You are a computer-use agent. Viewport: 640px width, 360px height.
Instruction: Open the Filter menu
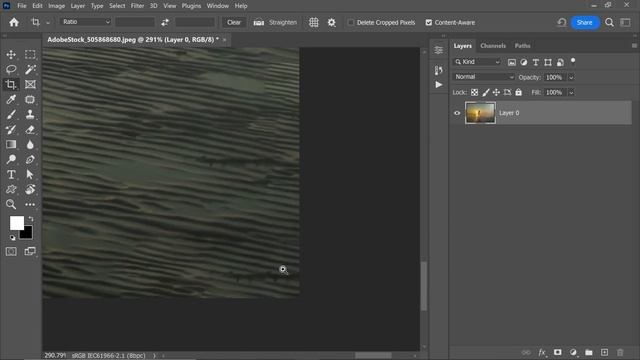[137, 6]
